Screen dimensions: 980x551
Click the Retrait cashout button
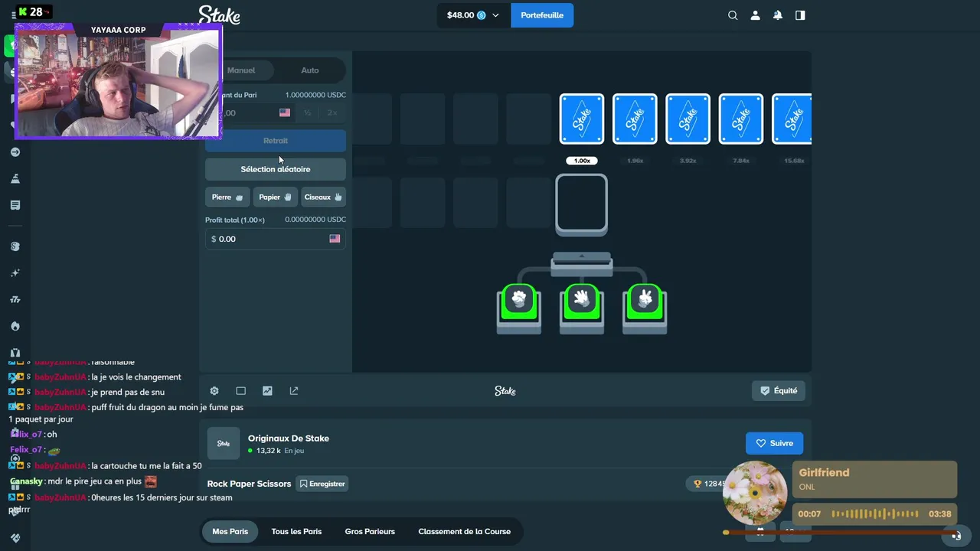tap(276, 141)
